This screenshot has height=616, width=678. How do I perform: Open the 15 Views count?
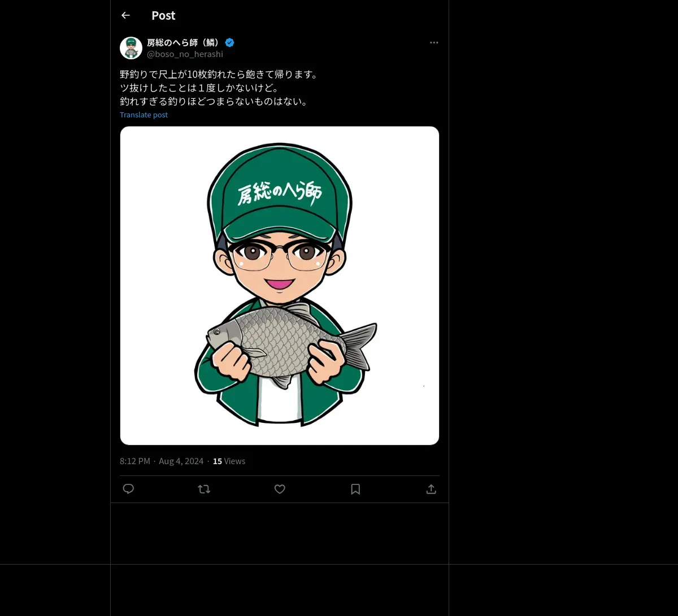click(229, 461)
